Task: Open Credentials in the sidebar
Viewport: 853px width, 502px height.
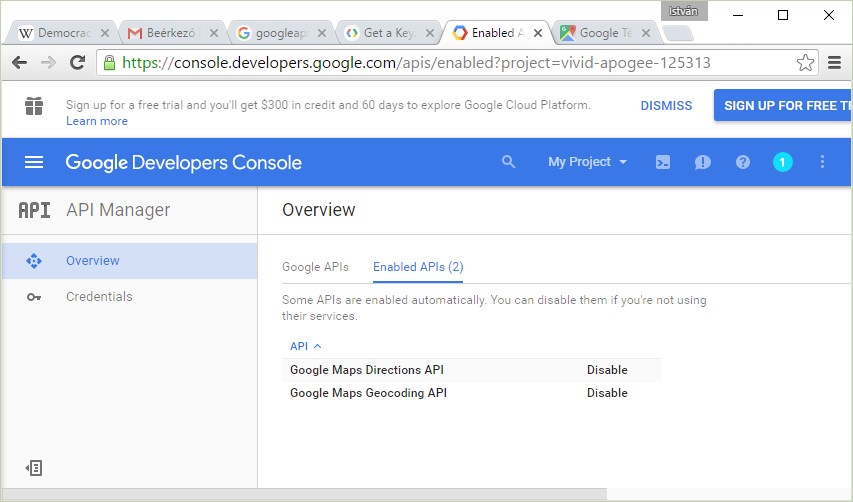Action: pos(129,297)
